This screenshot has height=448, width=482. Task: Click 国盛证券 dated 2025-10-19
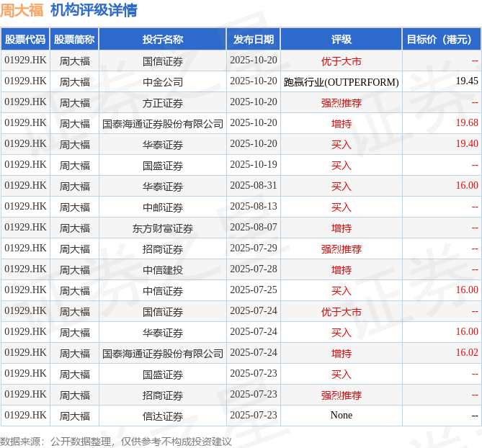pyautogui.click(x=163, y=166)
